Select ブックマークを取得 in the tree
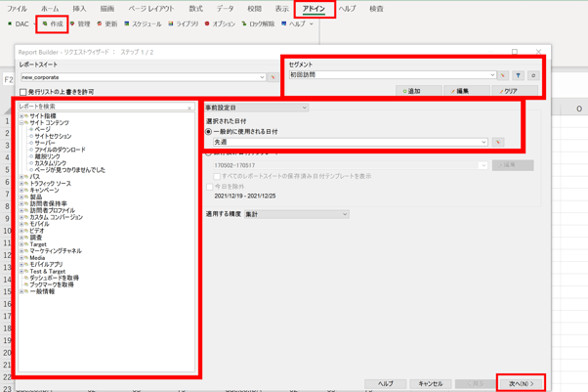This screenshot has width=588, height=392. click(52, 284)
